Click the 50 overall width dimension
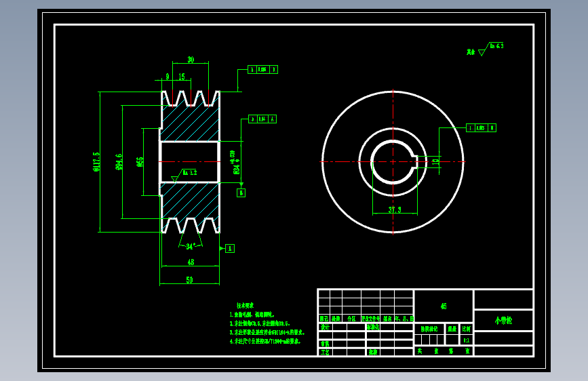The width and height of the screenshot is (588, 381). 189,280
